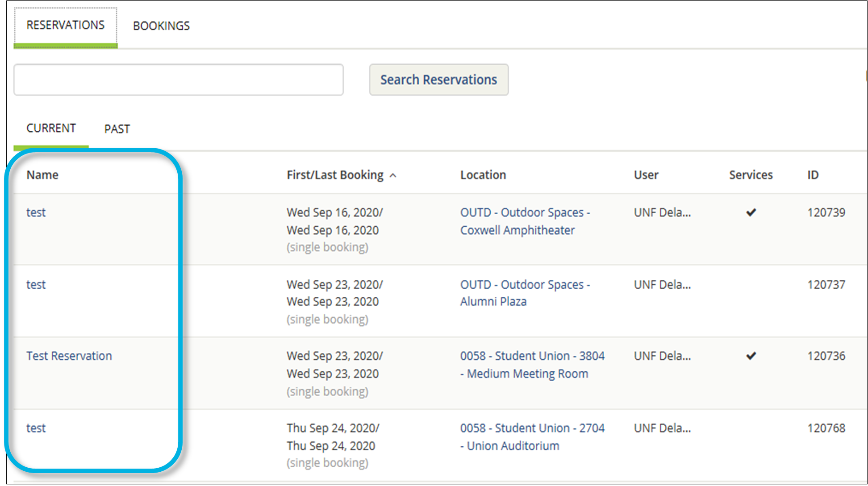Toggle the First/Last Booking sort arrow

pyautogui.click(x=393, y=176)
